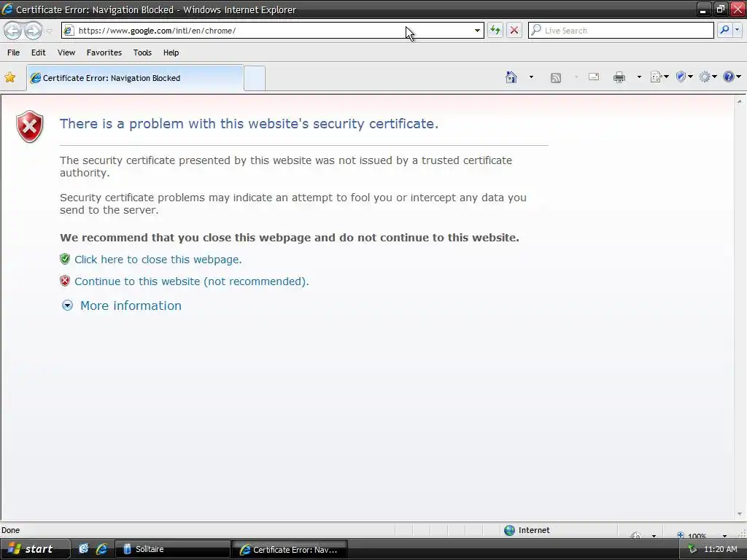Open the Windows start menu
The height and width of the screenshot is (560, 747).
coord(35,549)
